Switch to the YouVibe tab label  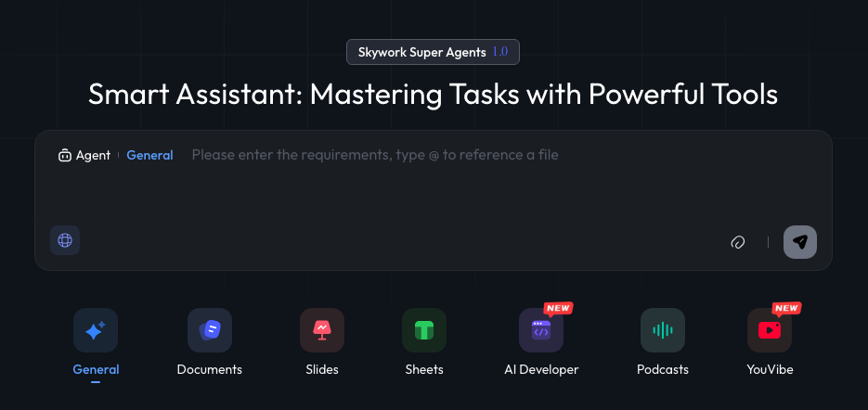[770, 369]
